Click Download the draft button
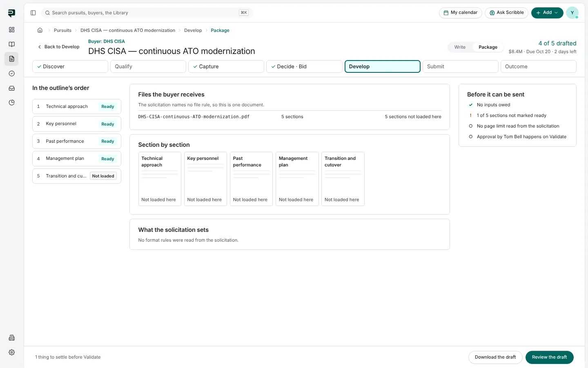Screen dimensions: 588x368 click(495, 357)
